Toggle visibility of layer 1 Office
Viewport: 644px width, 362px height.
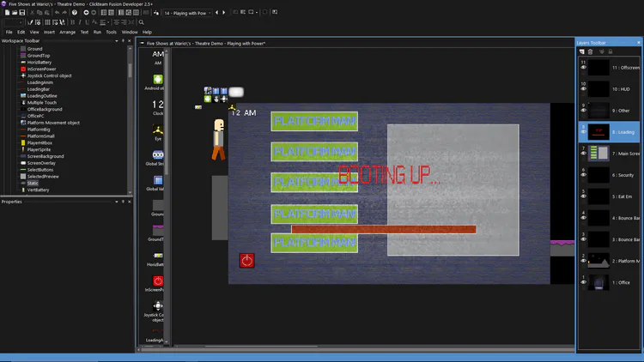click(583, 282)
